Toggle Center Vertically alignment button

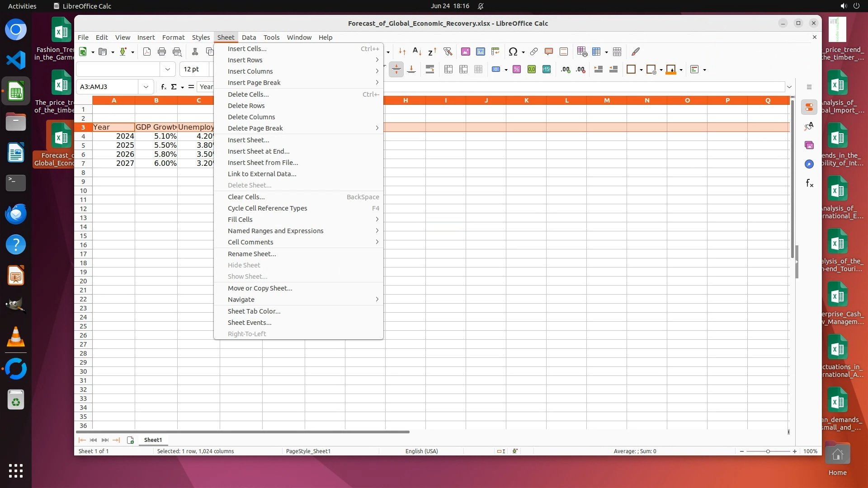[x=396, y=69]
